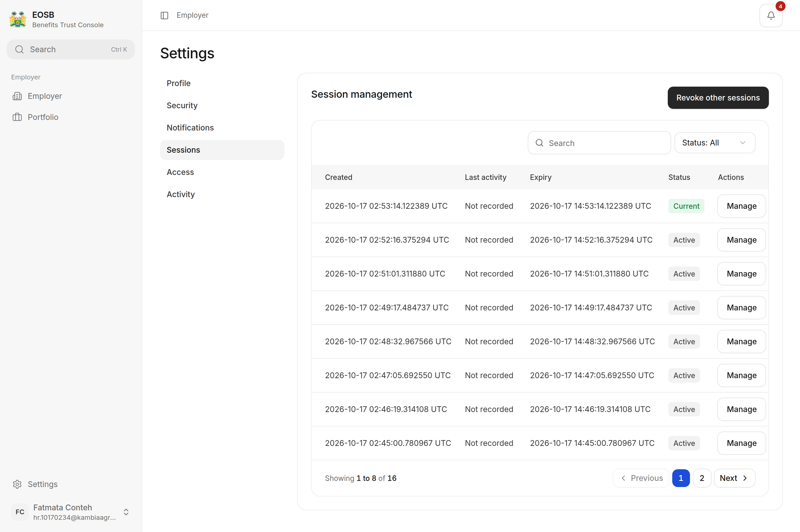
Task: Click the Employer building icon in sidebar
Action: 17,96
